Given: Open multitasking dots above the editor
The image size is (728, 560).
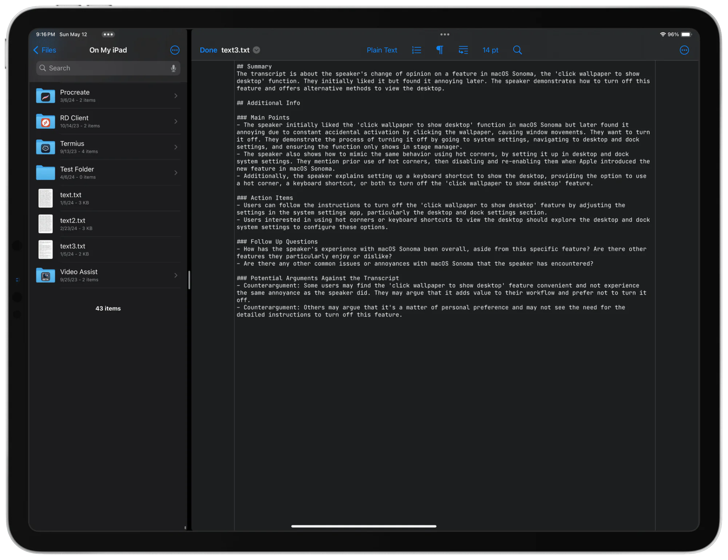Looking at the screenshot, I should pyautogui.click(x=444, y=34).
